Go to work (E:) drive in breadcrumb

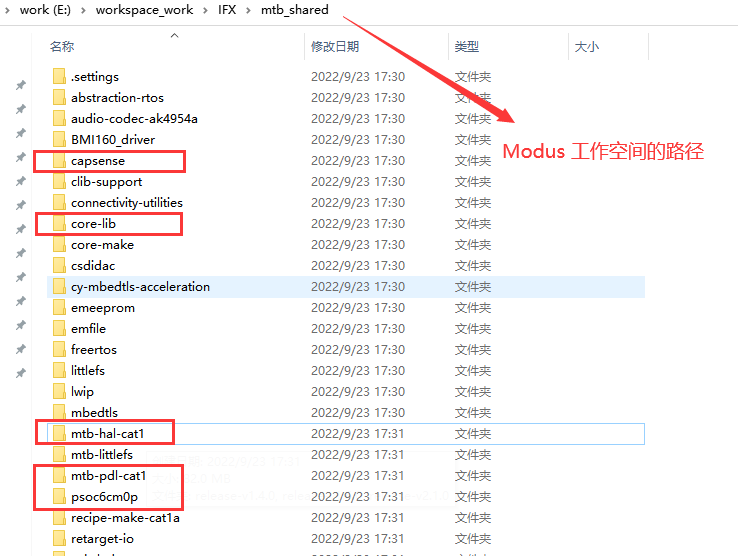(x=48, y=10)
